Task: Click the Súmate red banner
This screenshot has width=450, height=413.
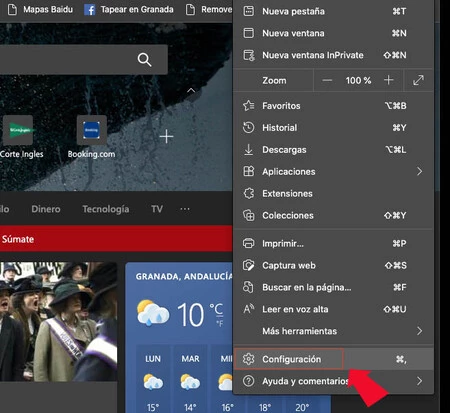Action: click(116, 239)
